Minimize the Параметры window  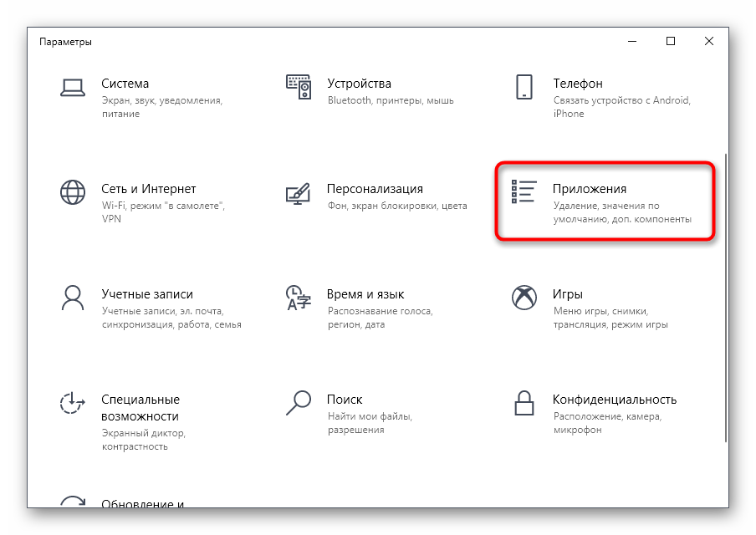632,41
